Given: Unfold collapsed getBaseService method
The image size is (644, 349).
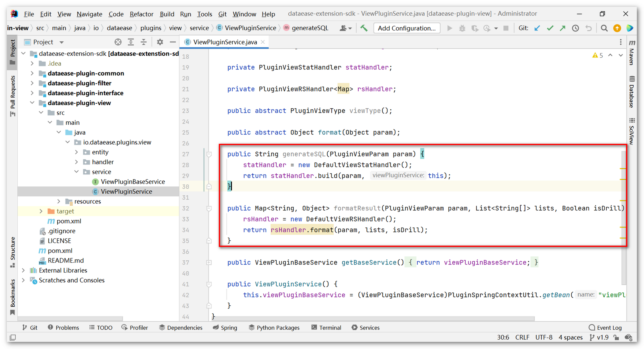Looking at the screenshot, I should click(x=209, y=262).
